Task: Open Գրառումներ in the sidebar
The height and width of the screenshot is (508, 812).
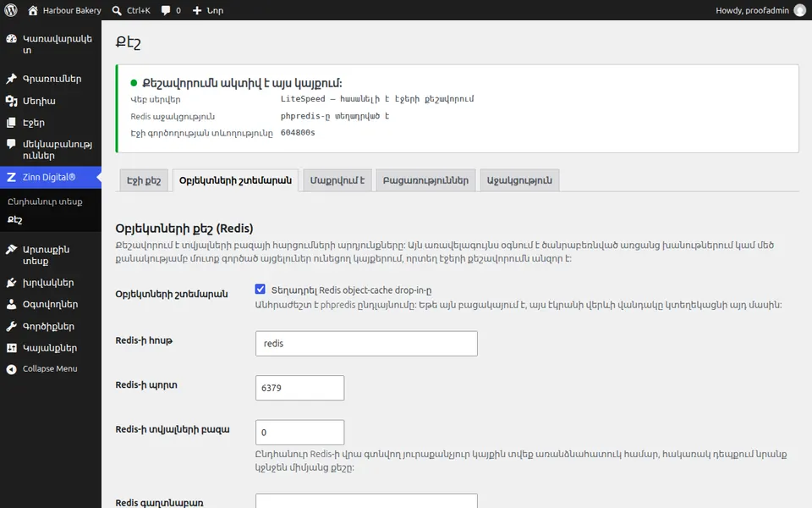Action: [x=51, y=79]
